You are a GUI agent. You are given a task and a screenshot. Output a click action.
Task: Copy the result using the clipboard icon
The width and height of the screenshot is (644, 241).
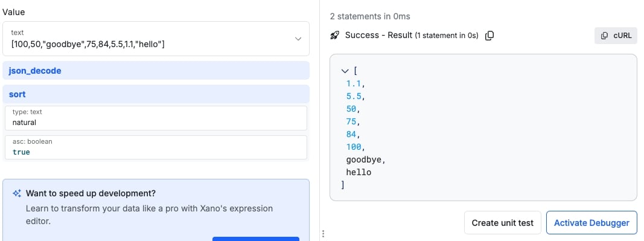(489, 36)
